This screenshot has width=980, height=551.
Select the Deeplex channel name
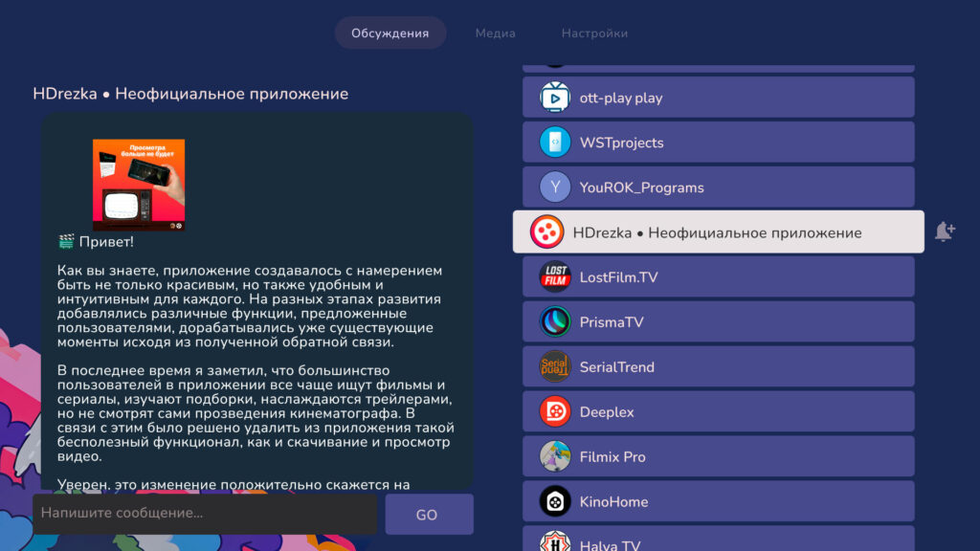(607, 412)
